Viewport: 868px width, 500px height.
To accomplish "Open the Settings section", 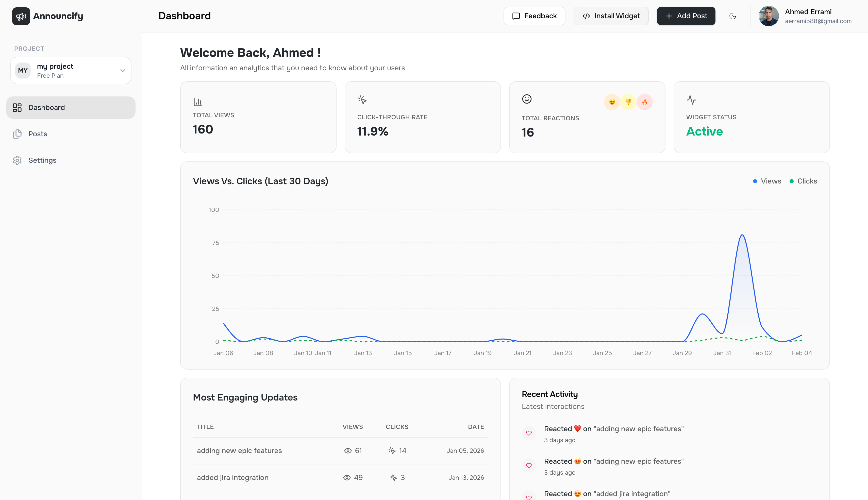I will coord(42,160).
